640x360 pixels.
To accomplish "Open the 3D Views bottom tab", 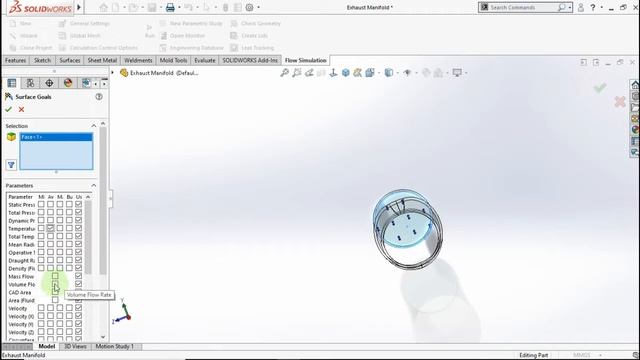I will (75, 346).
